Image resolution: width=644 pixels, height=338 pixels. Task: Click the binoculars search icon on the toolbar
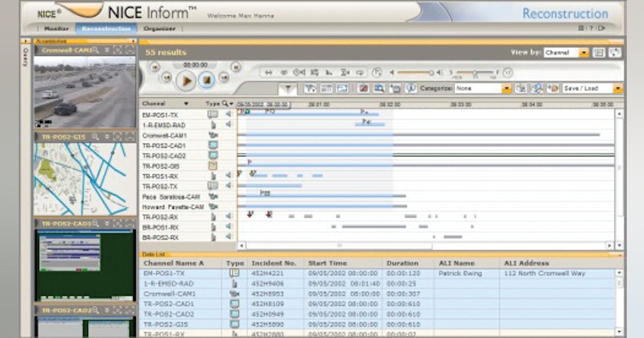click(380, 88)
